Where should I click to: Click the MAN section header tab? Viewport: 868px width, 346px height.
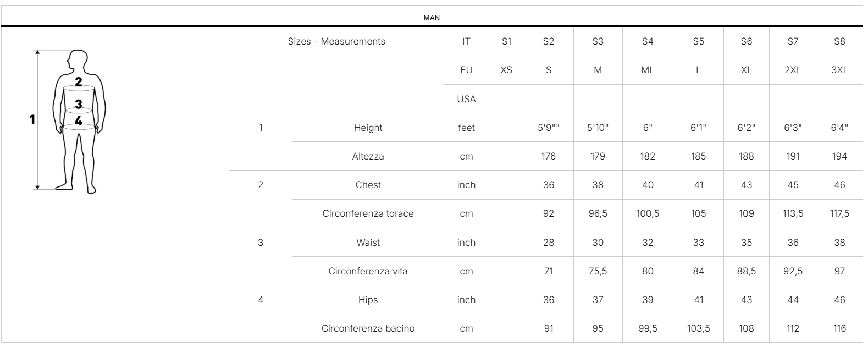point(432,18)
